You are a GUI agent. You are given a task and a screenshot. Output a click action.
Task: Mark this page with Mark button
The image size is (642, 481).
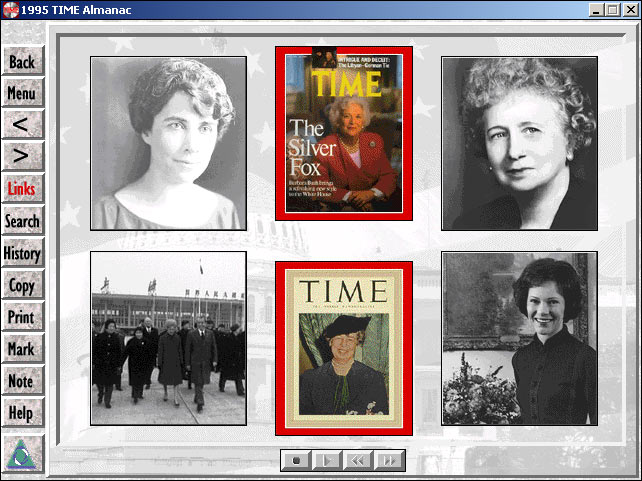tap(22, 349)
